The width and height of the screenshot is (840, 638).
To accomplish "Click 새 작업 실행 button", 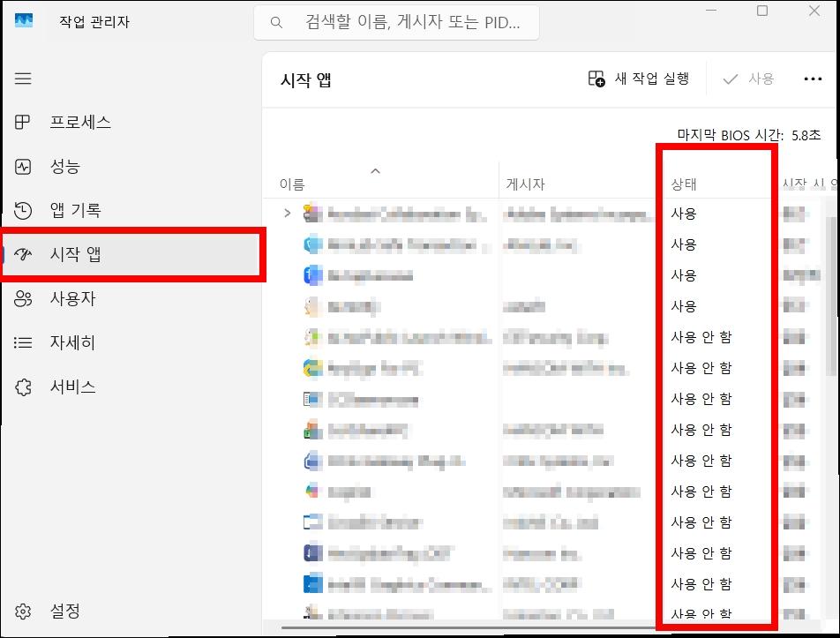I will pos(639,79).
